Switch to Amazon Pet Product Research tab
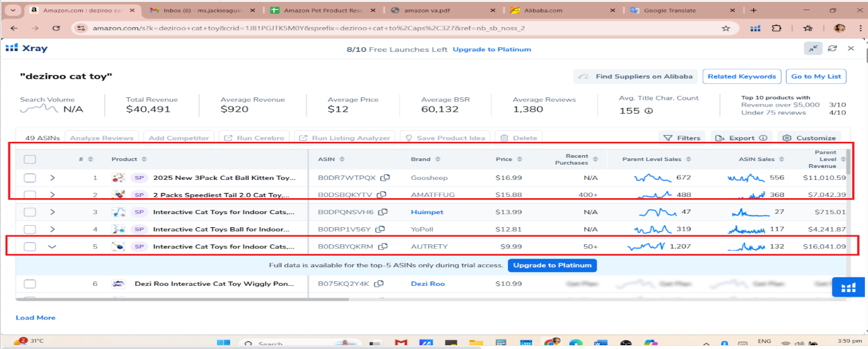 click(322, 10)
